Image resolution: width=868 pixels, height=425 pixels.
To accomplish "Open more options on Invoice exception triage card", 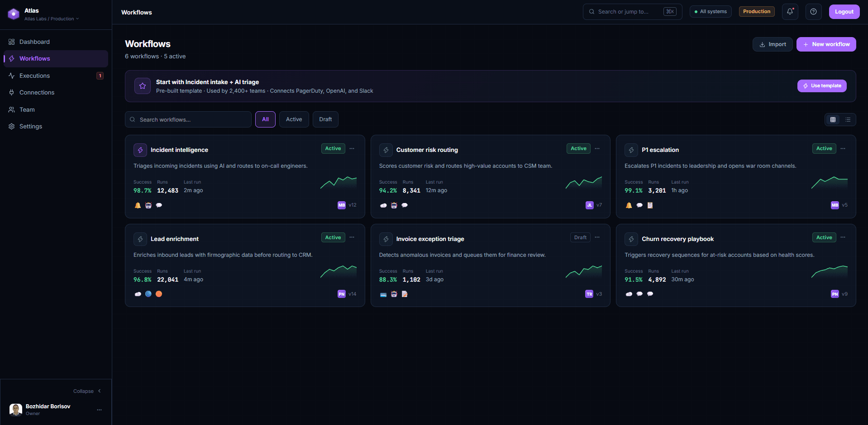I will click(x=597, y=238).
